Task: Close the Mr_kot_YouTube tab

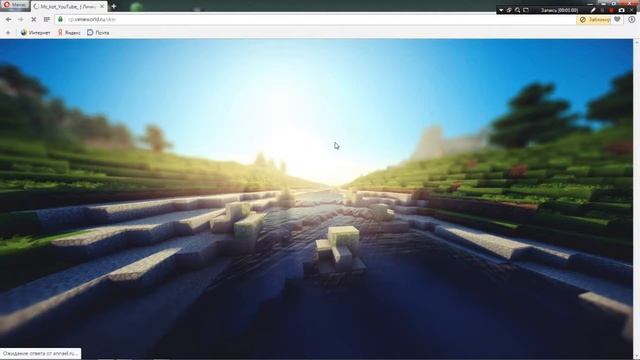Action: [102, 7]
